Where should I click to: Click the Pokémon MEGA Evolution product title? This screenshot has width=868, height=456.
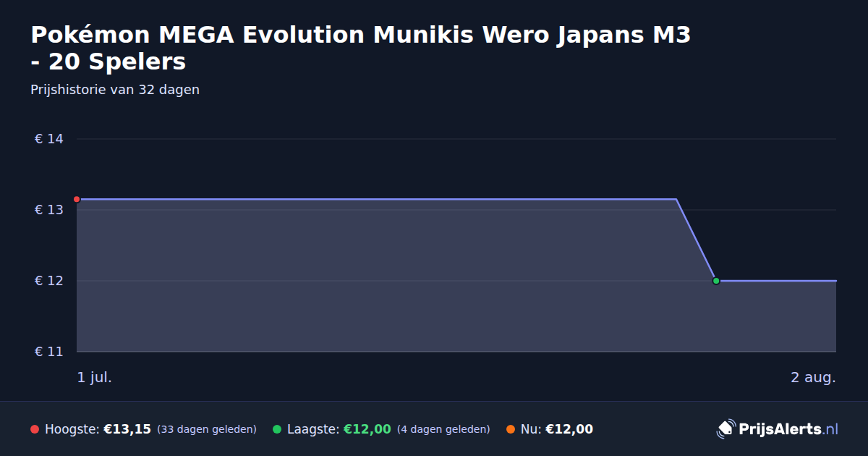tap(360, 48)
